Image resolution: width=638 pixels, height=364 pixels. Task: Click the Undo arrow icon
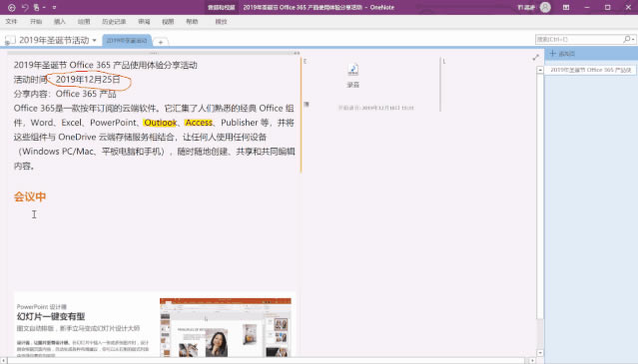[x=25, y=7]
